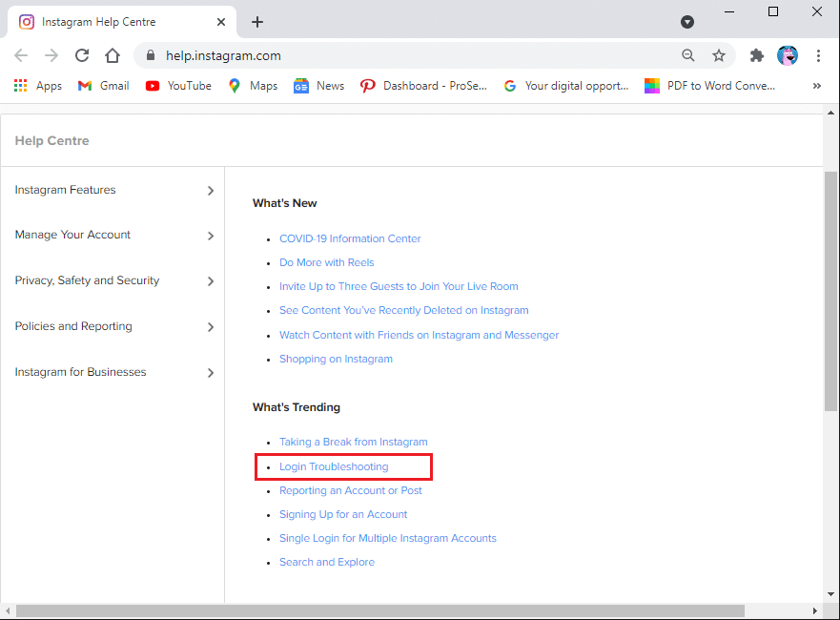Click the browser reload icon

tap(82, 55)
